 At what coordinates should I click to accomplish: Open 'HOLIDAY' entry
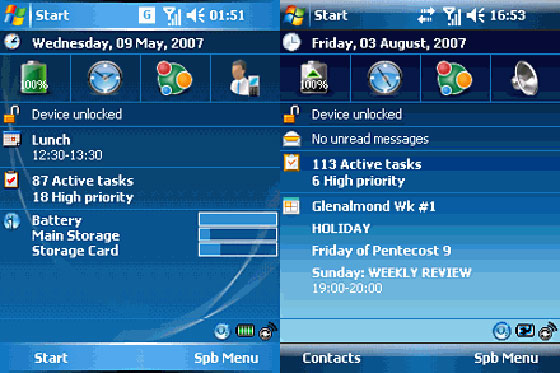coord(341,229)
